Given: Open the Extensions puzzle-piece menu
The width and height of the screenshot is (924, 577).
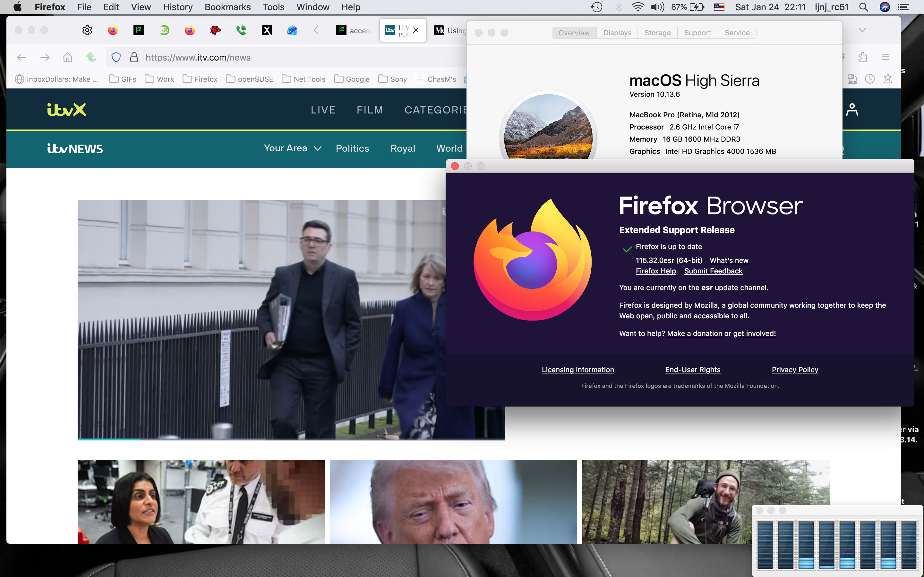Looking at the screenshot, I should tap(862, 57).
